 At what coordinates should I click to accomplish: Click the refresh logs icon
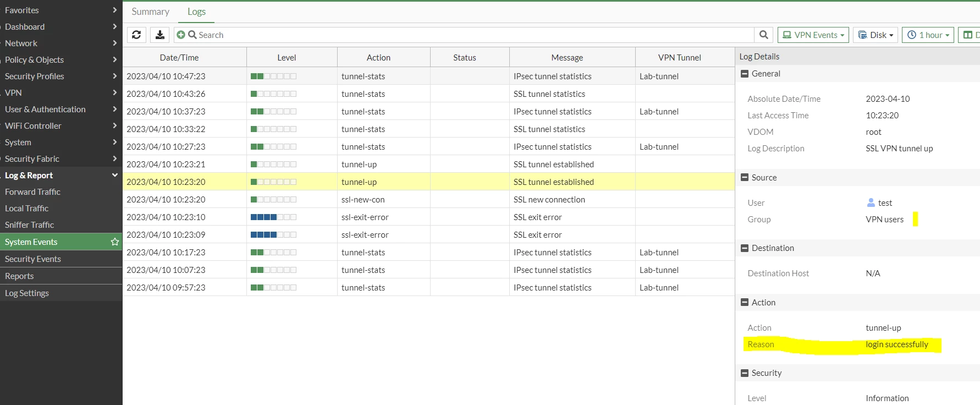136,35
